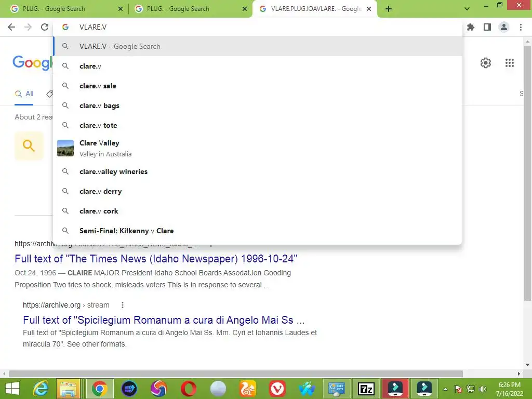Screen dimensions: 532x399
Task: Open the green-background Filmora taskbar icon
Action: pos(424,389)
